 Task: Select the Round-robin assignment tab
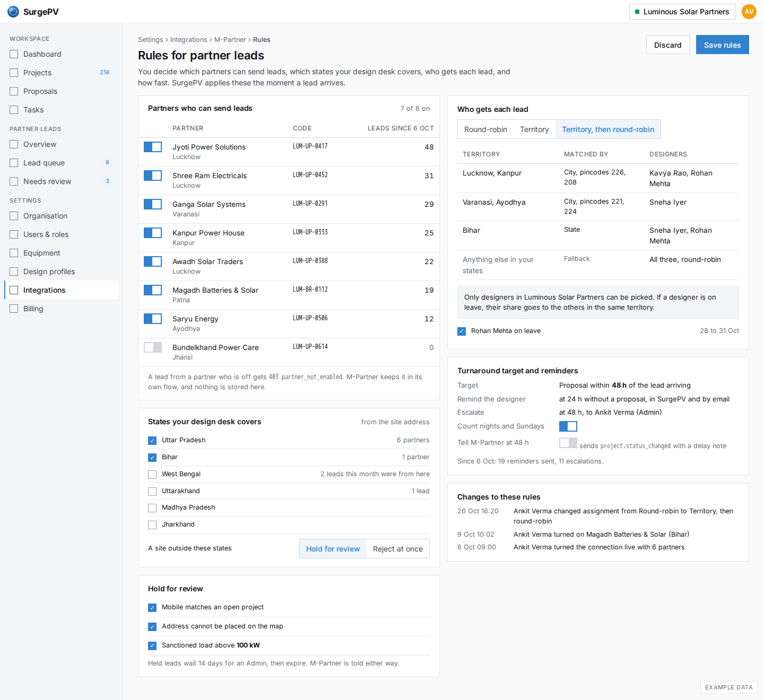click(x=485, y=129)
